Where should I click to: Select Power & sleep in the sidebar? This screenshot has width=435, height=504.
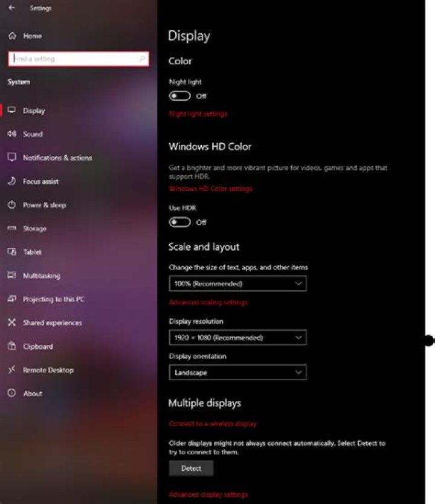44,205
